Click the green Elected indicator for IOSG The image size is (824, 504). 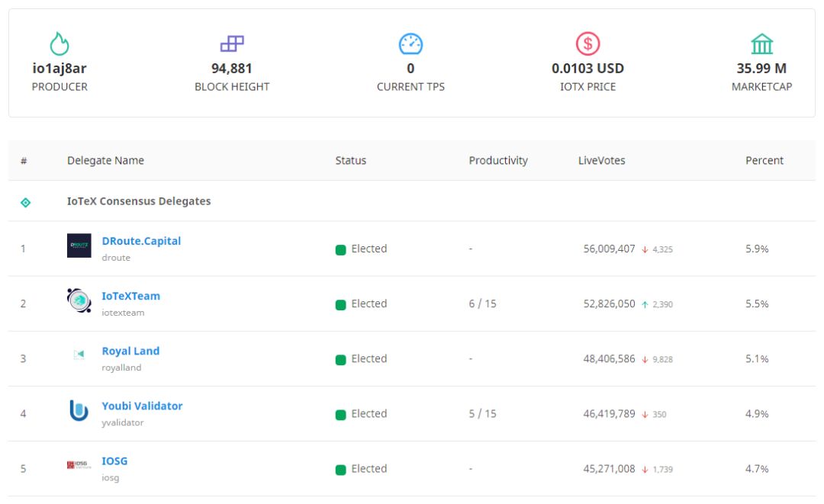pos(340,470)
